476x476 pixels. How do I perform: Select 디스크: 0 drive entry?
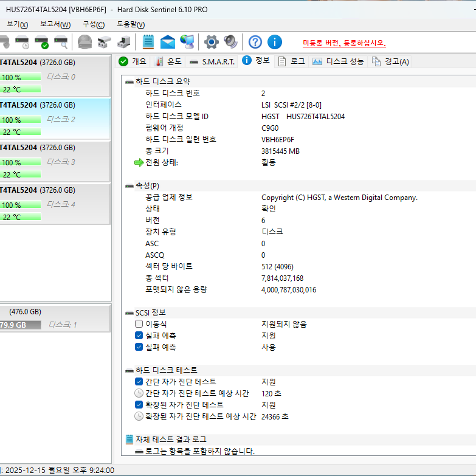[x=55, y=76]
